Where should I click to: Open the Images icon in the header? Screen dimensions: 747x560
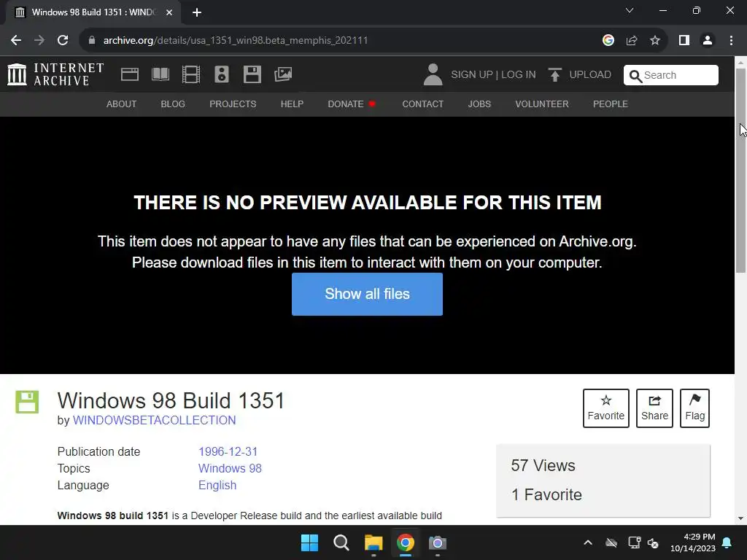[283, 74]
